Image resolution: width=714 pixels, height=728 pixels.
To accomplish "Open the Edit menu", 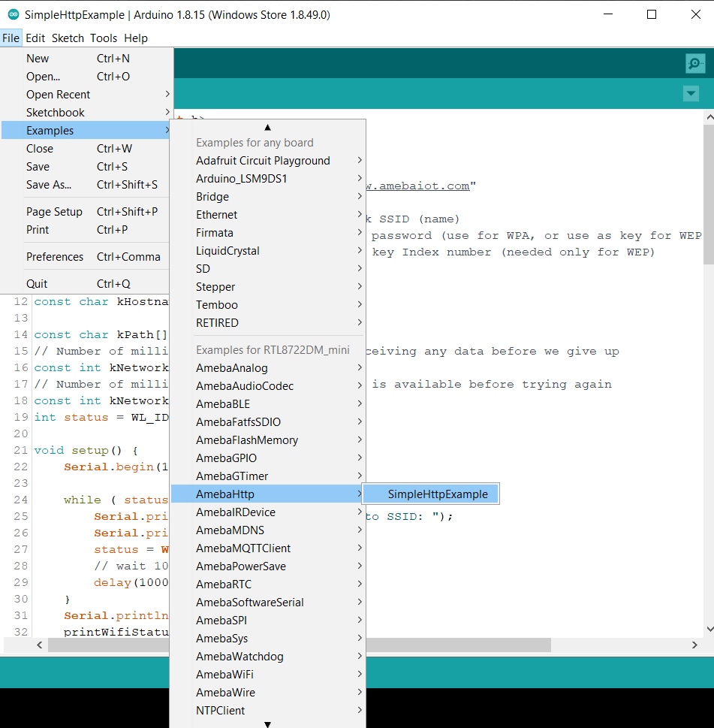I will coord(35,38).
